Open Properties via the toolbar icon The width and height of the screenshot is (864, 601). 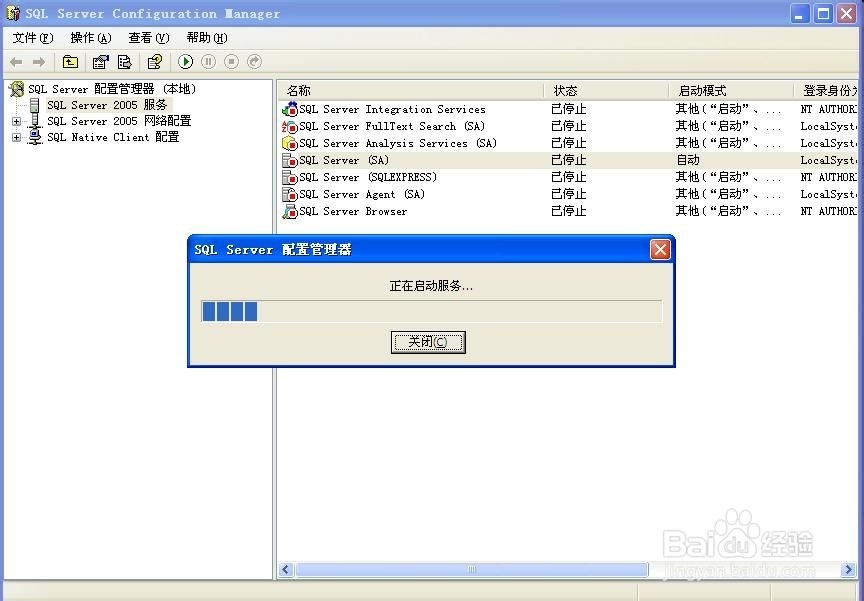pyautogui.click(x=100, y=62)
